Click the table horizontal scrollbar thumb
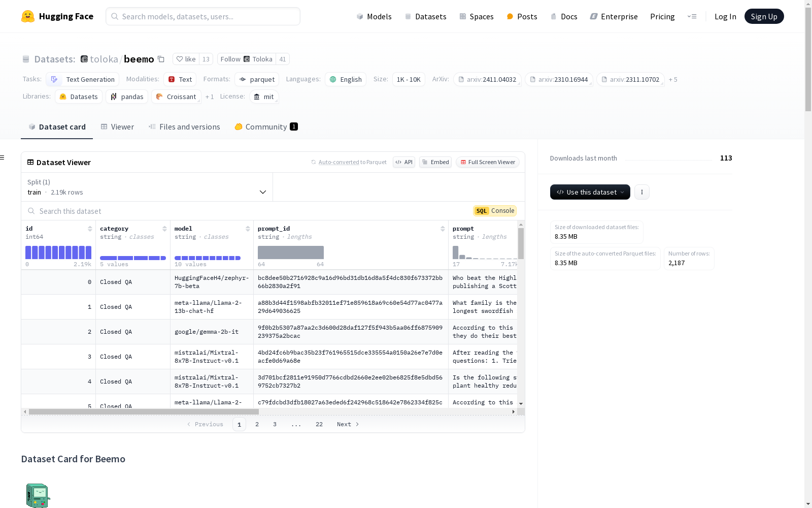The height and width of the screenshot is (508, 812). pos(144,411)
